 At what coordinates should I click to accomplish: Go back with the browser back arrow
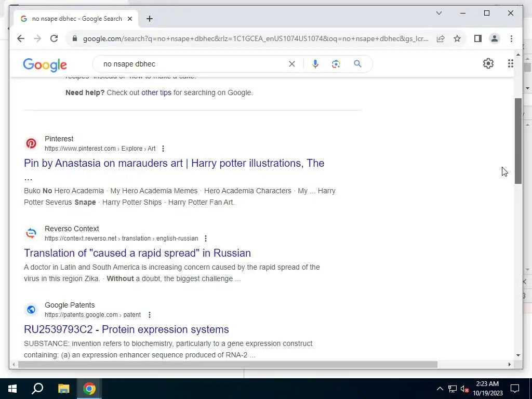[x=21, y=38]
